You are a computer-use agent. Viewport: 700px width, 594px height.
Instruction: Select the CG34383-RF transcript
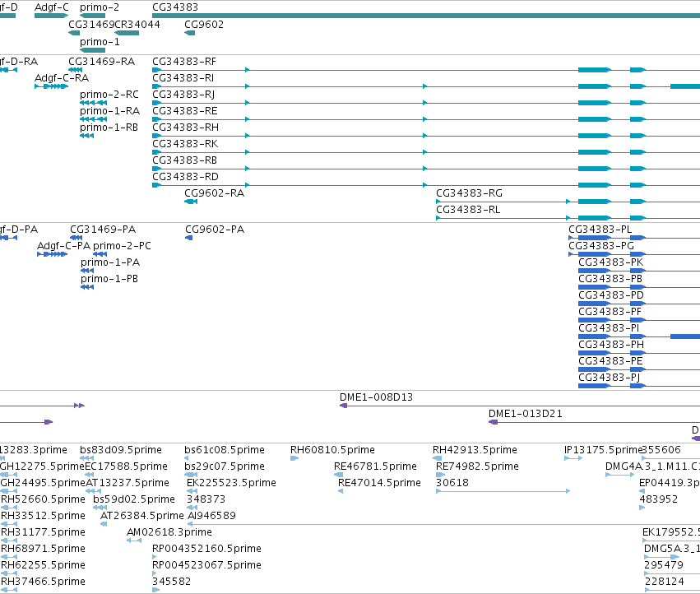[426, 70]
